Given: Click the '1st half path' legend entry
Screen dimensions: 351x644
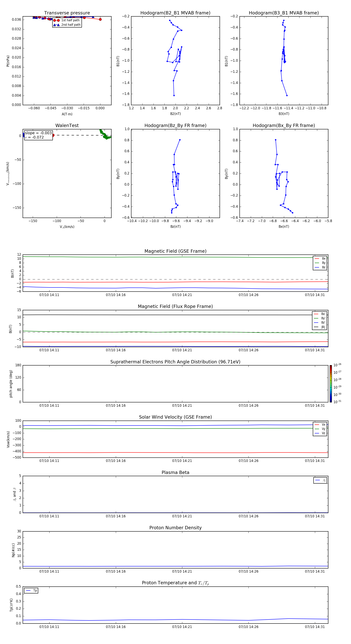Looking at the screenshot, I should [x=67, y=20].
